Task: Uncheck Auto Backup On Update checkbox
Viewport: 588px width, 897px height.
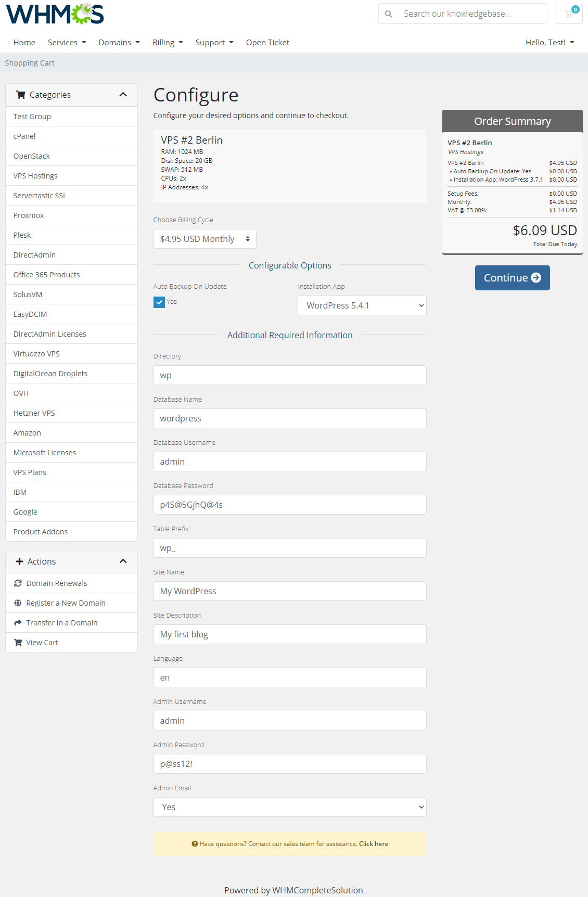Action: [x=159, y=302]
